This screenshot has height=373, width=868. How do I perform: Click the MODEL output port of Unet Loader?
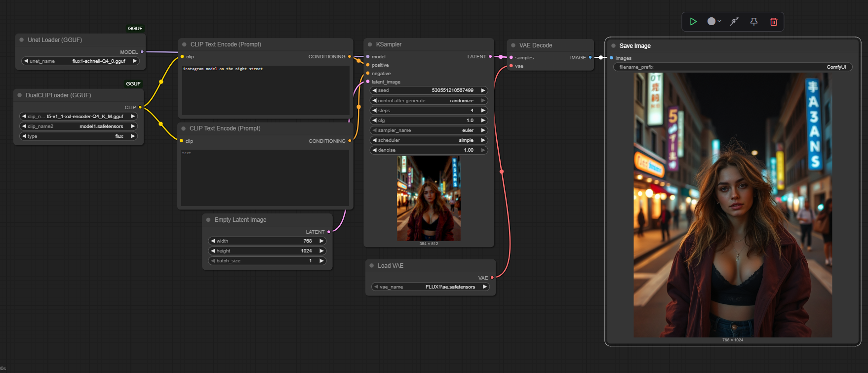click(x=142, y=52)
